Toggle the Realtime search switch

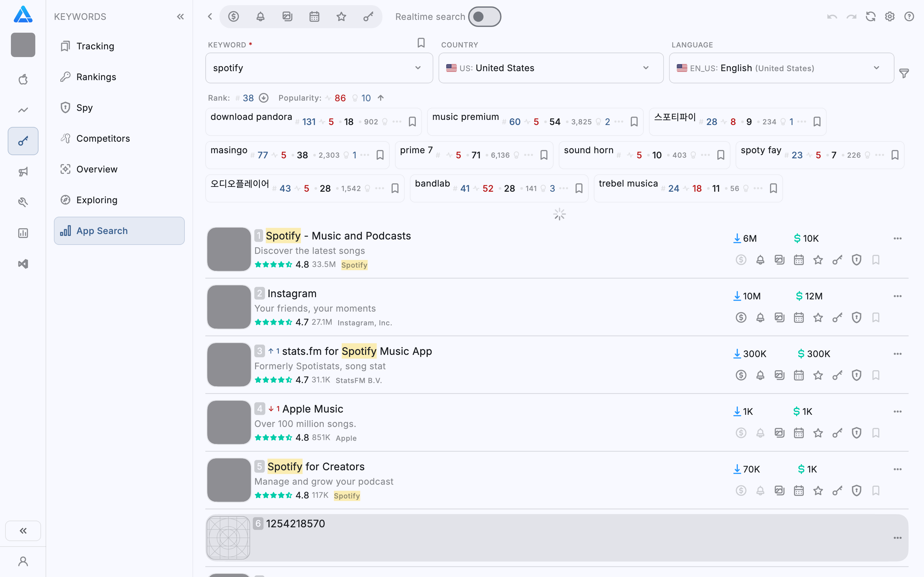coord(484,17)
